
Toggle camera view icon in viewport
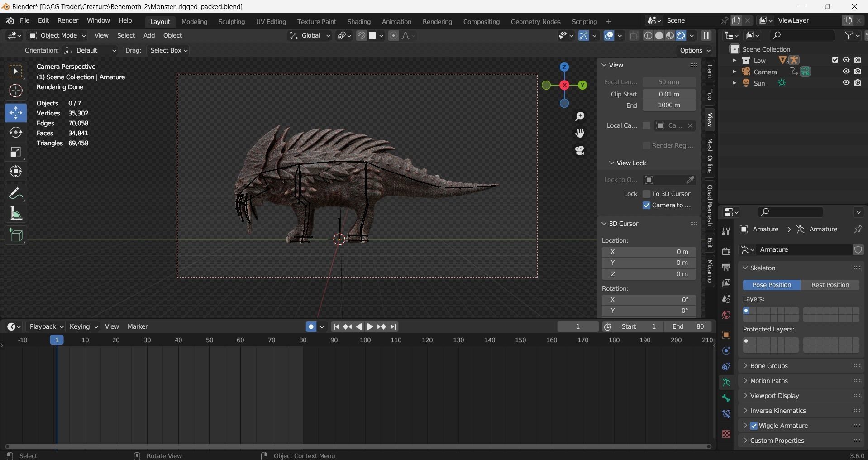click(580, 150)
